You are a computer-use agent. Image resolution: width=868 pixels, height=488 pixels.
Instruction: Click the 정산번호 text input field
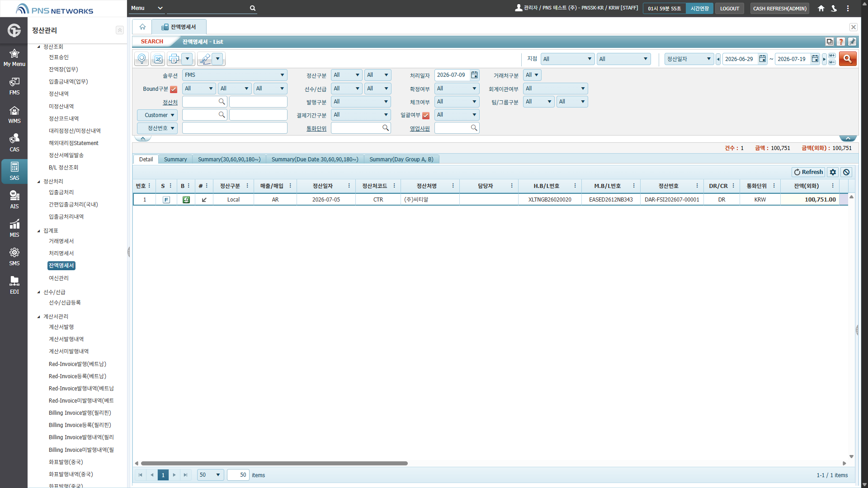coord(235,128)
